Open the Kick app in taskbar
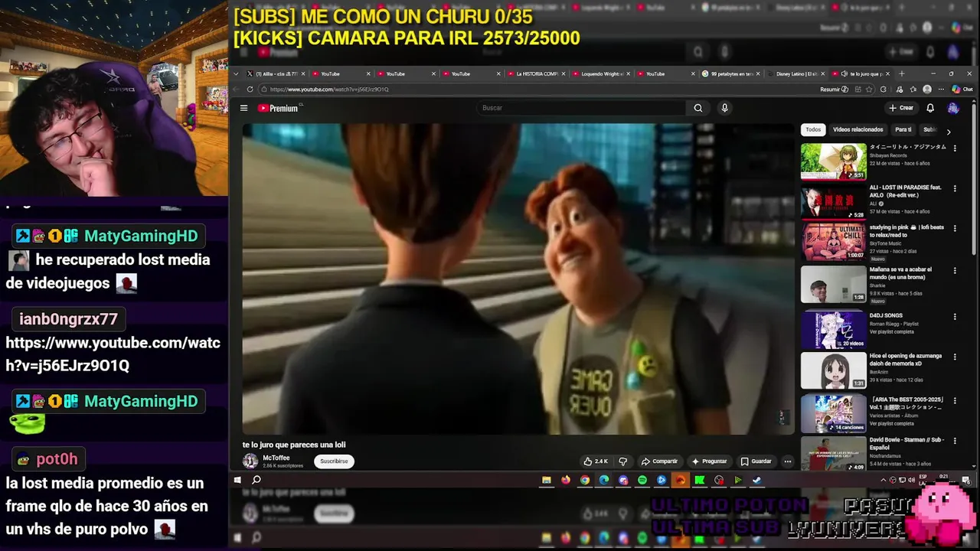 700,480
